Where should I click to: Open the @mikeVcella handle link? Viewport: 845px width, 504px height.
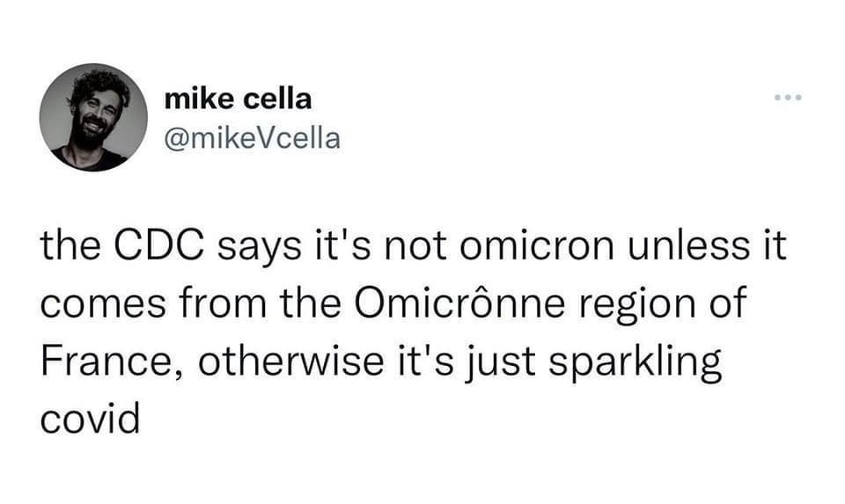coord(253,139)
